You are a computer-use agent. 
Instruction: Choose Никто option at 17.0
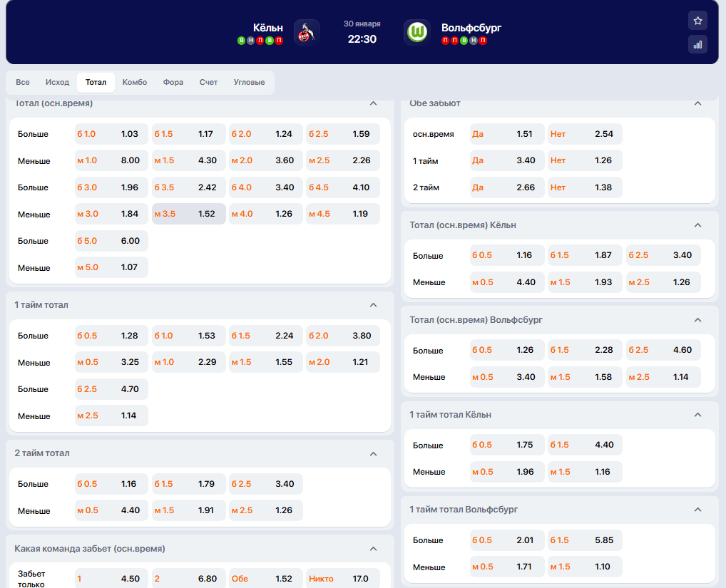point(343,579)
